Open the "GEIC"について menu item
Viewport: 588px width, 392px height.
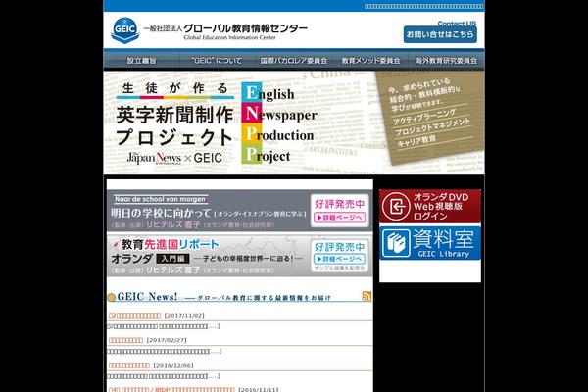coord(217,61)
